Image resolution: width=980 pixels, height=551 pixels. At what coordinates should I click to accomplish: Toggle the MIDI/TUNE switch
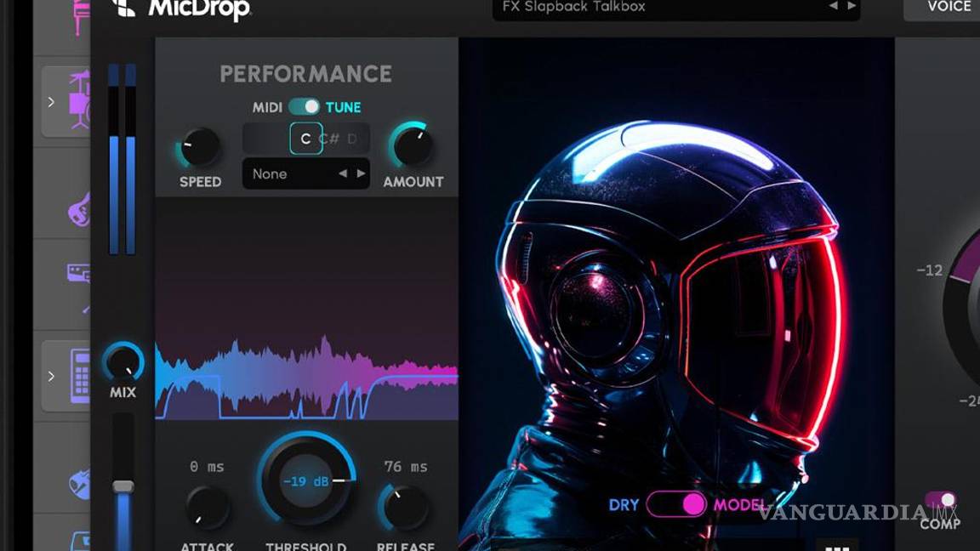pos(304,107)
